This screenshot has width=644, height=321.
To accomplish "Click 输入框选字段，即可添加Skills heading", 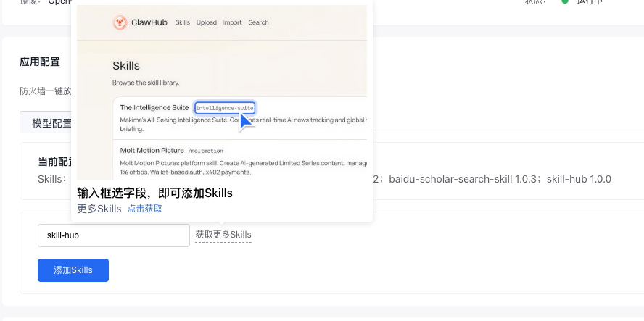I will 155,193.
